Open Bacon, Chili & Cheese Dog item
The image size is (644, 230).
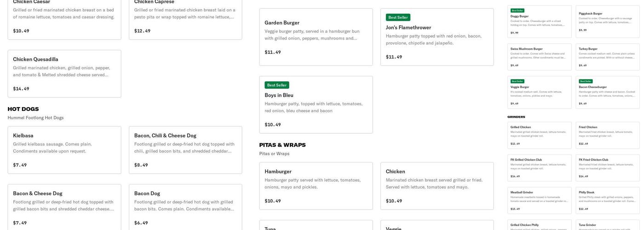185,150
